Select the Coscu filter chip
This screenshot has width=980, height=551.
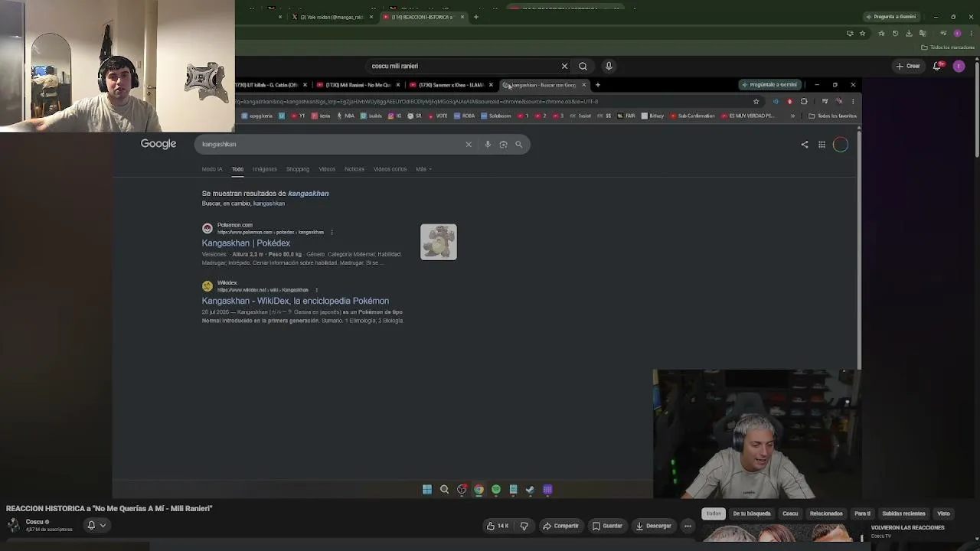[790, 514]
